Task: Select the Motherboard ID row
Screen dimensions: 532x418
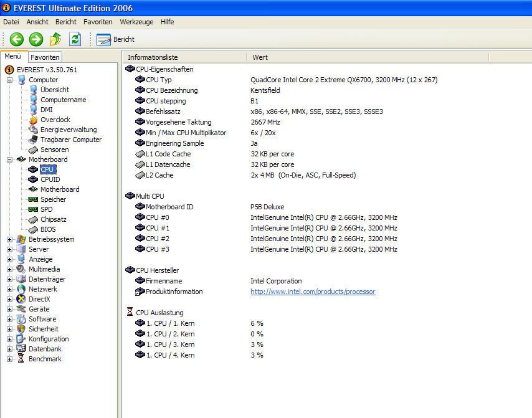Action: tap(210, 207)
